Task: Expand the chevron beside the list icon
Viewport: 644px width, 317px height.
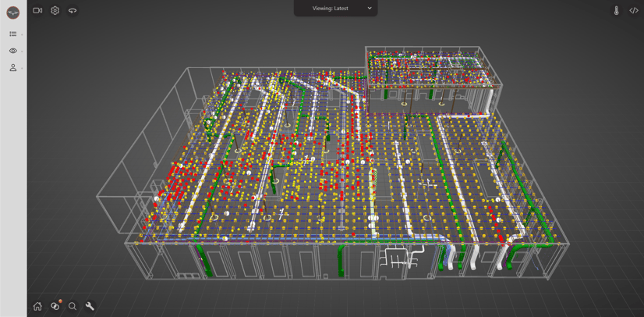Action: [22, 34]
